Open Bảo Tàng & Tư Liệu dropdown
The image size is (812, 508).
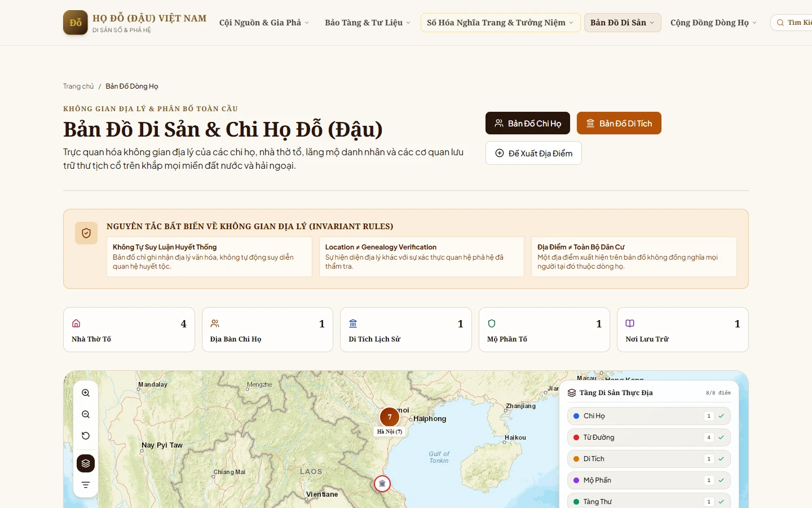click(368, 23)
